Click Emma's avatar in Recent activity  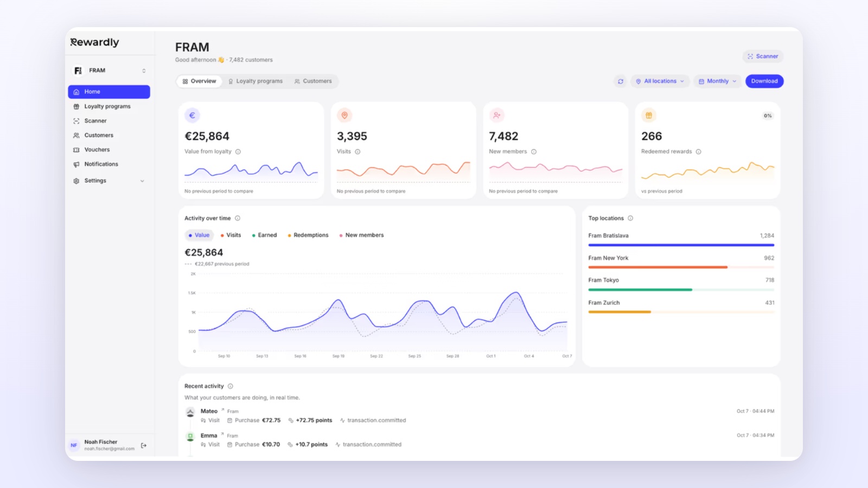pos(190,436)
